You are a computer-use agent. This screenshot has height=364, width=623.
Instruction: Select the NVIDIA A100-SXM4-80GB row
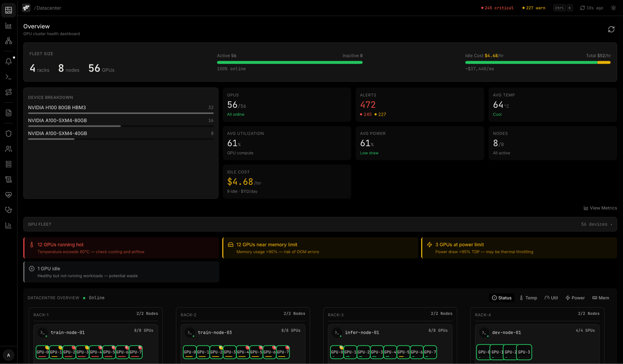tap(121, 122)
